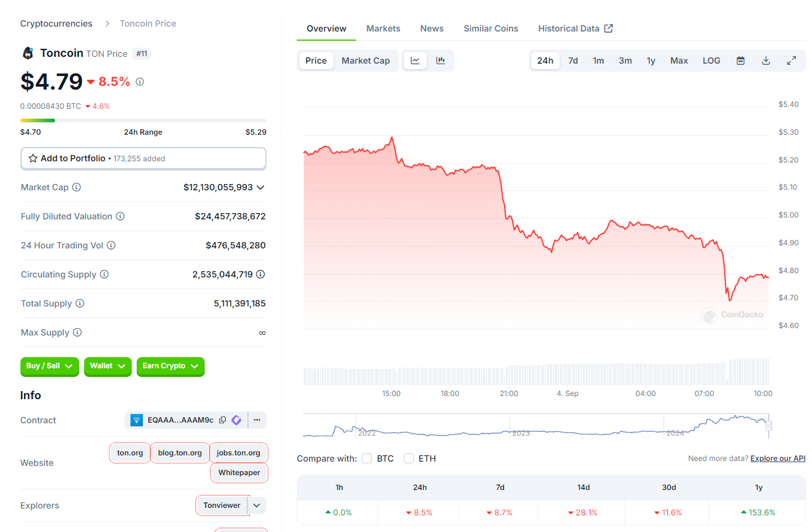Click external link icon on Historical Data
The width and height of the screenshot is (812, 532).
click(x=609, y=28)
